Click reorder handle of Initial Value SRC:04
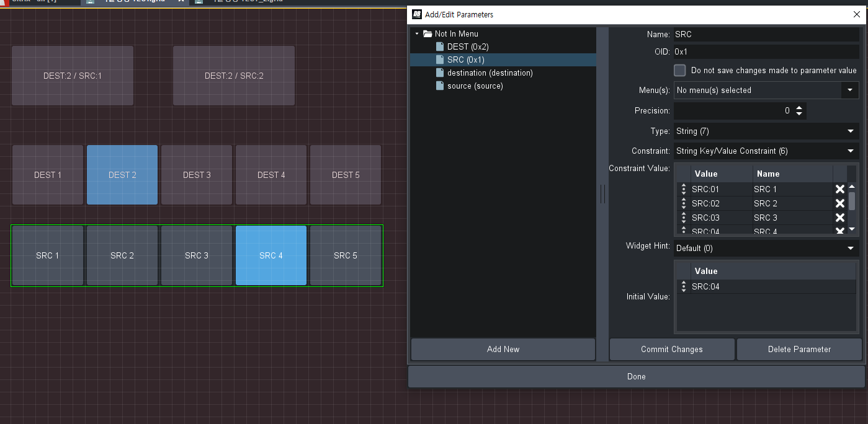The height and width of the screenshot is (424, 868). coord(683,286)
